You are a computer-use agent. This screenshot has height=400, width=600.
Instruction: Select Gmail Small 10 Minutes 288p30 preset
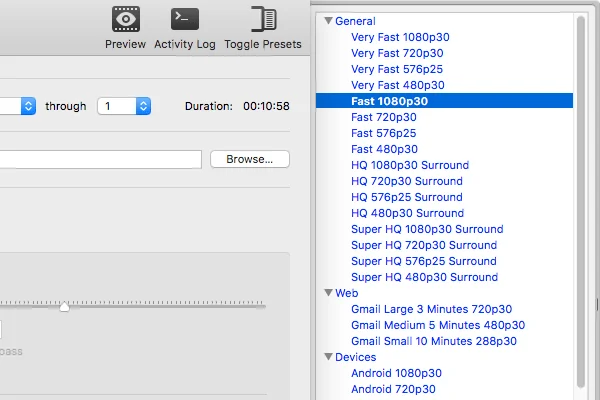434,341
